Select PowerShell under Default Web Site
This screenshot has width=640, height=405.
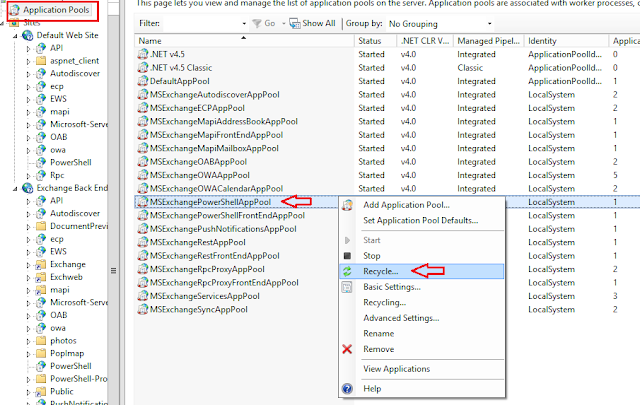click(x=71, y=162)
